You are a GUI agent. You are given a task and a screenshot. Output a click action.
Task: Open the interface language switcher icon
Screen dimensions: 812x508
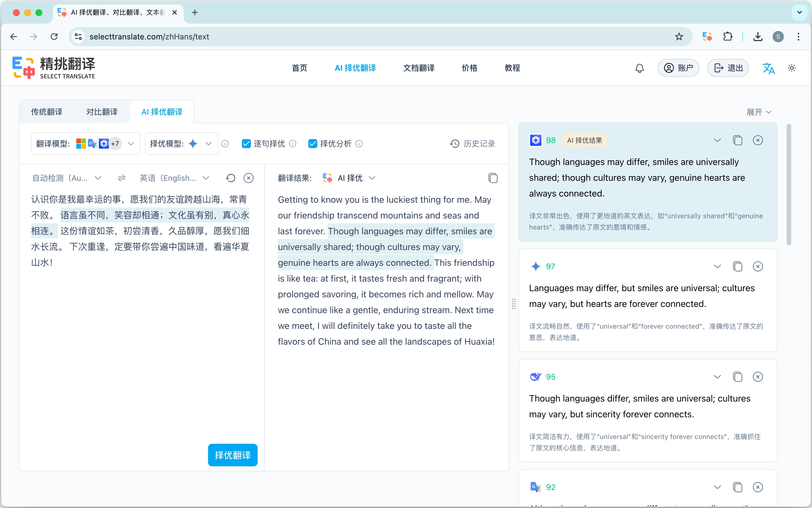click(x=768, y=68)
